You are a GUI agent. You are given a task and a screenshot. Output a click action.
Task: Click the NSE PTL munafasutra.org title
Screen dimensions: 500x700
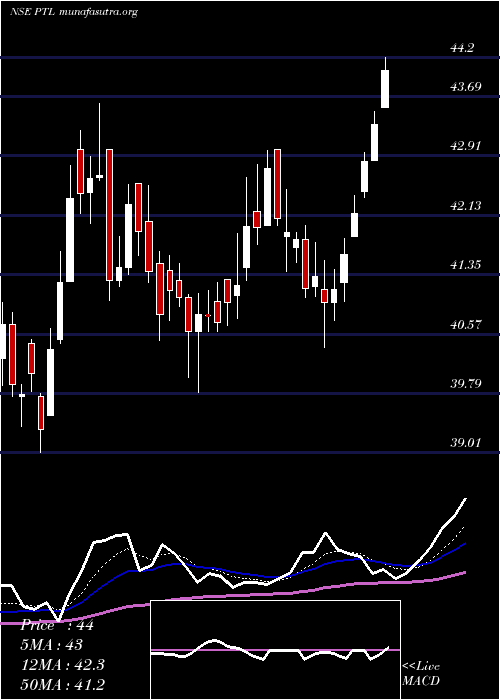point(73,12)
